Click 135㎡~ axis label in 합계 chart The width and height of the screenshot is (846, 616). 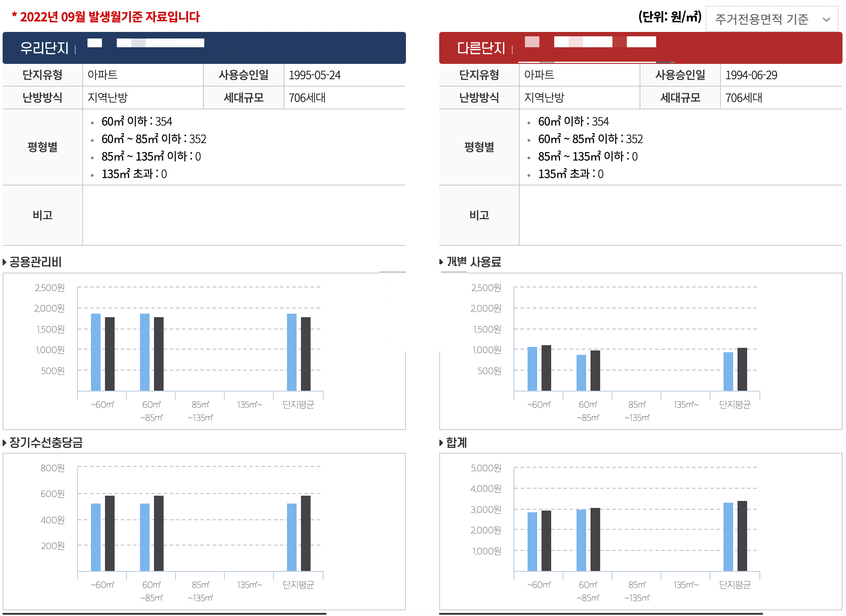click(x=686, y=585)
